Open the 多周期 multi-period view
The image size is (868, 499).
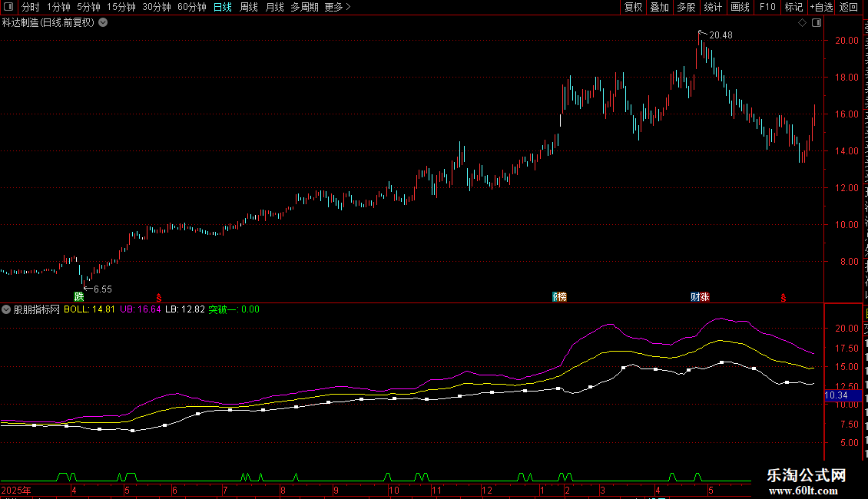point(304,7)
